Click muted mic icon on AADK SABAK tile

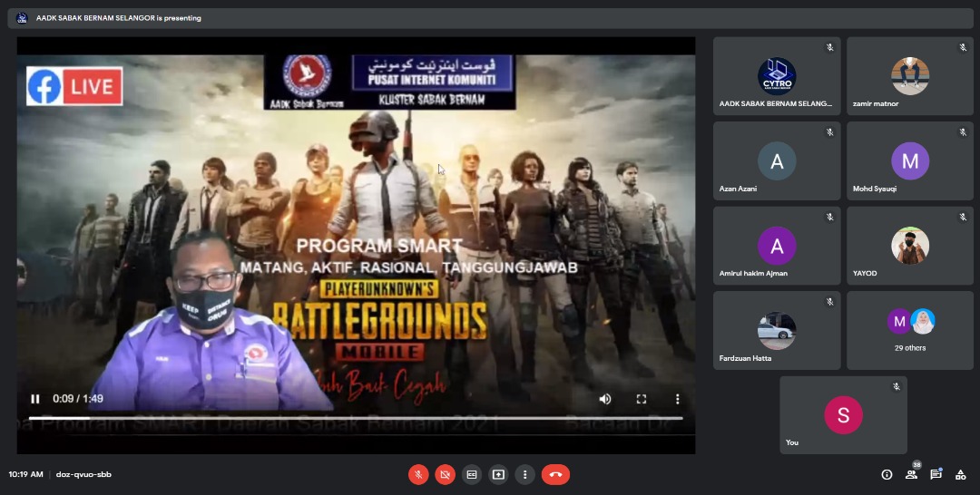pos(829,47)
